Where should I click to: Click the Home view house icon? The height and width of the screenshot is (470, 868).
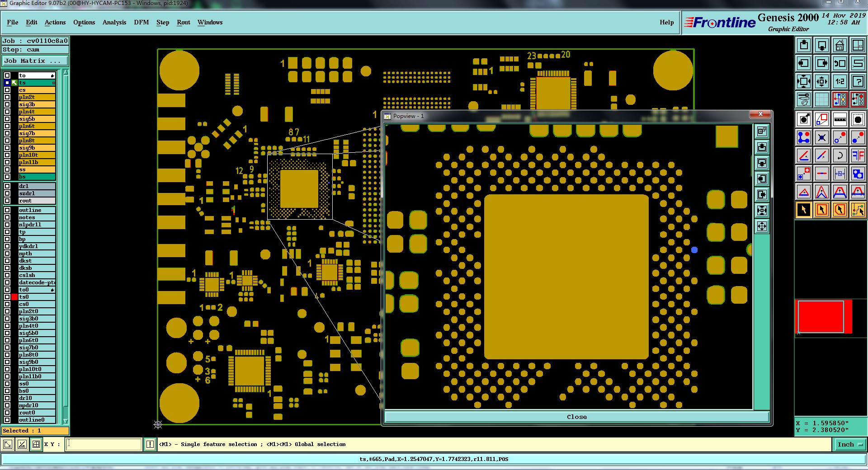[x=840, y=45]
